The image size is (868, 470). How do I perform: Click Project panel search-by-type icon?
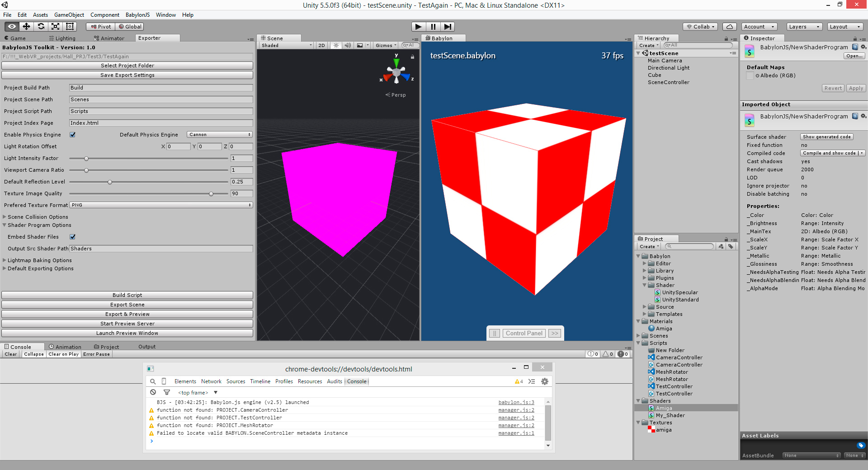click(721, 246)
